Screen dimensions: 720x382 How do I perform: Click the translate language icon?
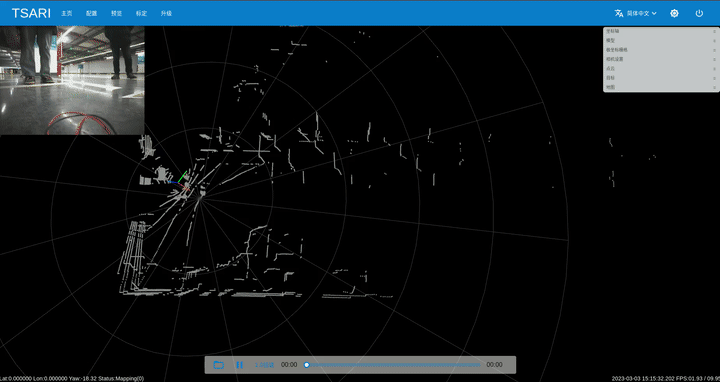[619, 13]
